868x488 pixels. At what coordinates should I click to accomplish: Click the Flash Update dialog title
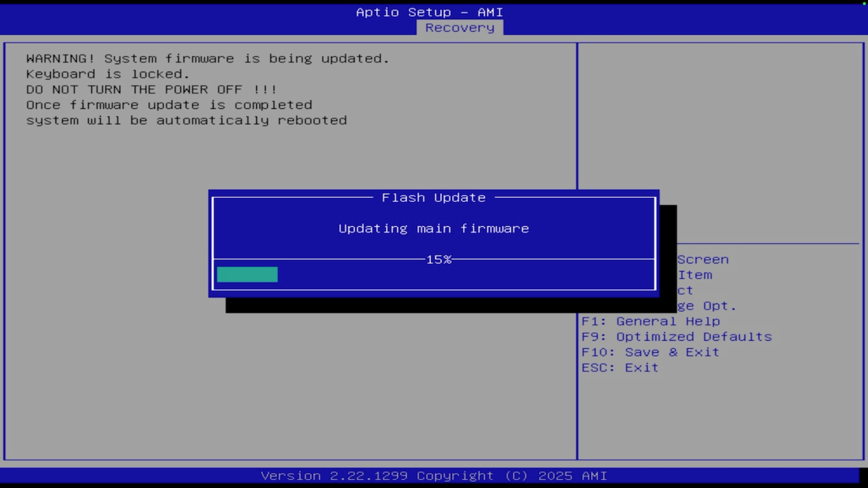(433, 197)
